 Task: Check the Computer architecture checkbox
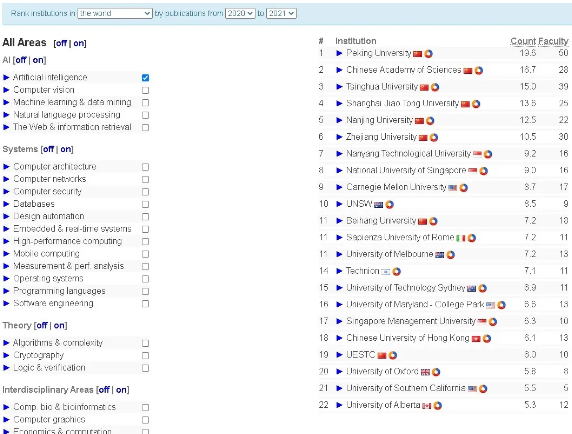[x=145, y=167]
